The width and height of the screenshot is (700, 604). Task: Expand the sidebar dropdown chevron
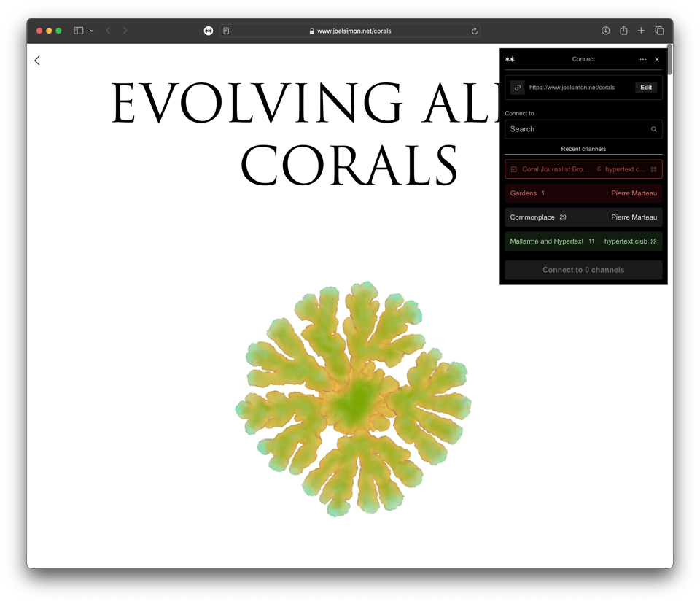pyautogui.click(x=92, y=31)
